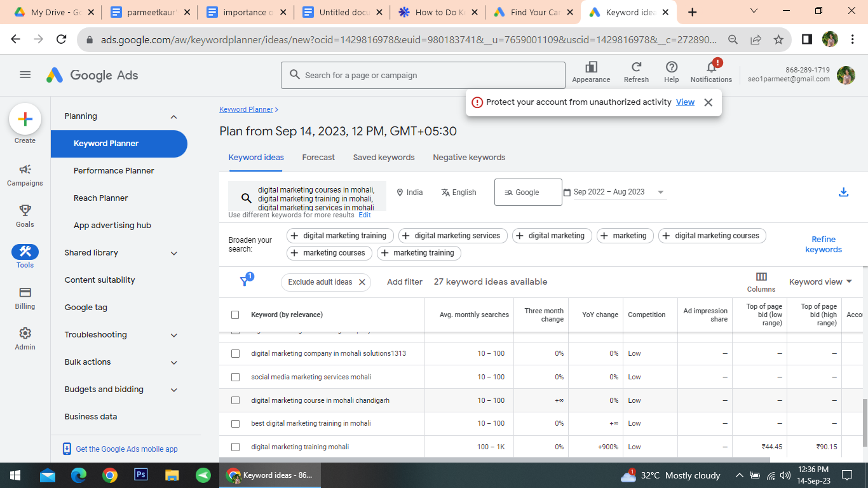Get the Google Ads mobile app link

[x=126, y=449]
